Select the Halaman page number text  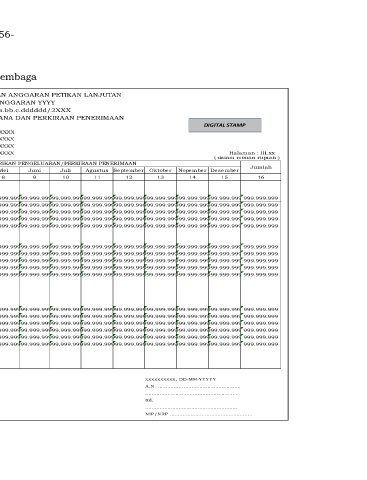point(252,153)
